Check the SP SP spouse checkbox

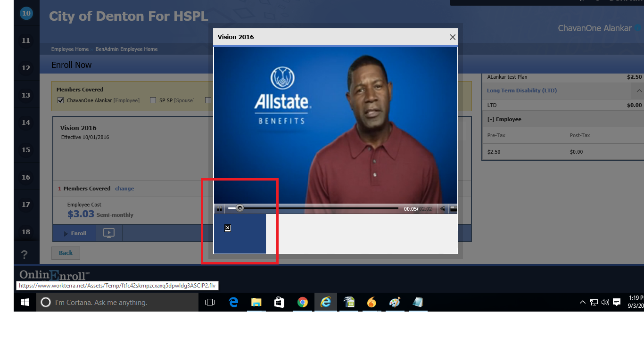153,100
